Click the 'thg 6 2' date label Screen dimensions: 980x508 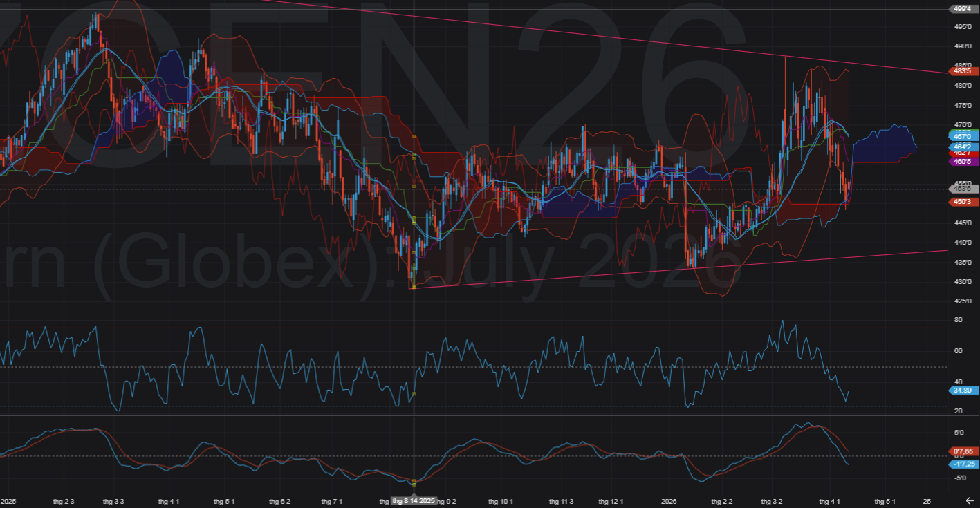pyautogui.click(x=279, y=501)
